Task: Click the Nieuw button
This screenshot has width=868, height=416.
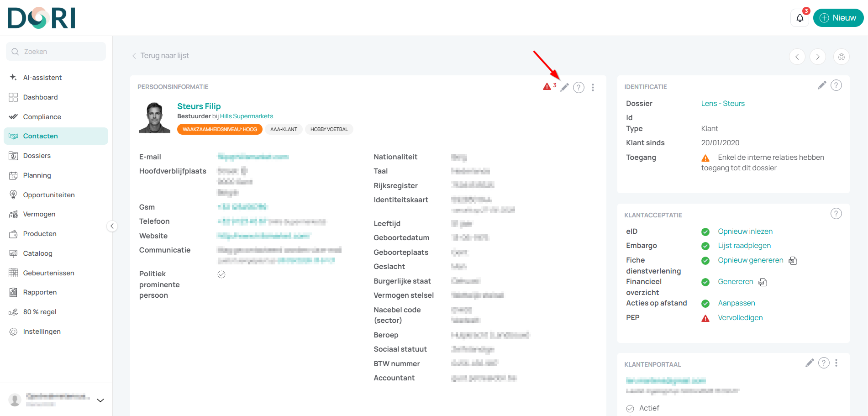Action: (x=838, y=18)
